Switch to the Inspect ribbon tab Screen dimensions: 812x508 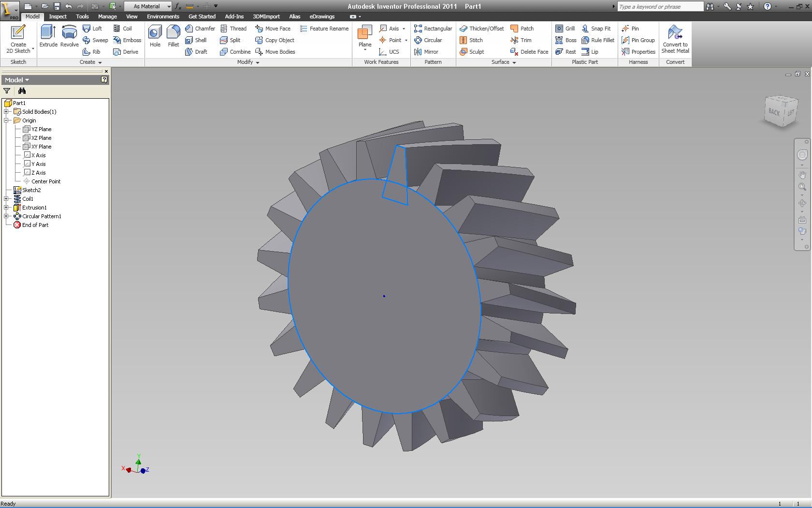pos(58,16)
